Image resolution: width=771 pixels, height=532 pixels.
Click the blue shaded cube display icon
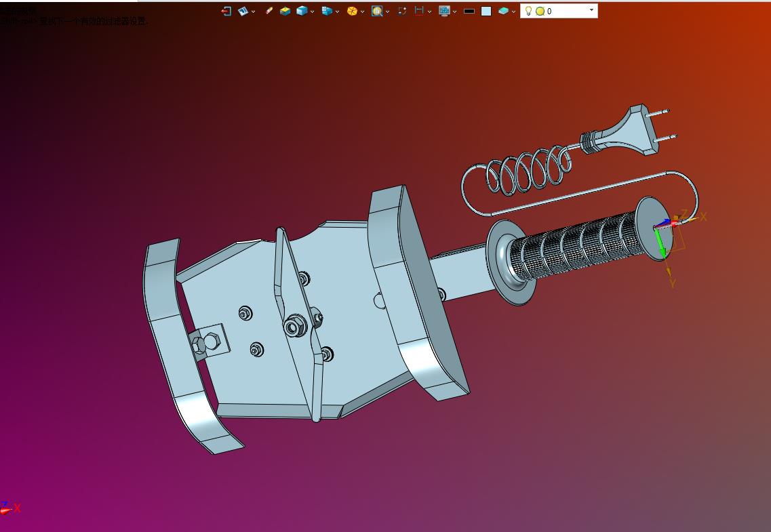[x=302, y=12]
